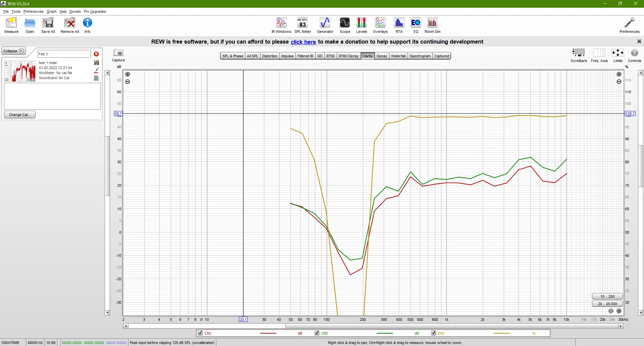The image size is (644, 346).
Task: Open the Levels tool
Action: coord(361,25)
